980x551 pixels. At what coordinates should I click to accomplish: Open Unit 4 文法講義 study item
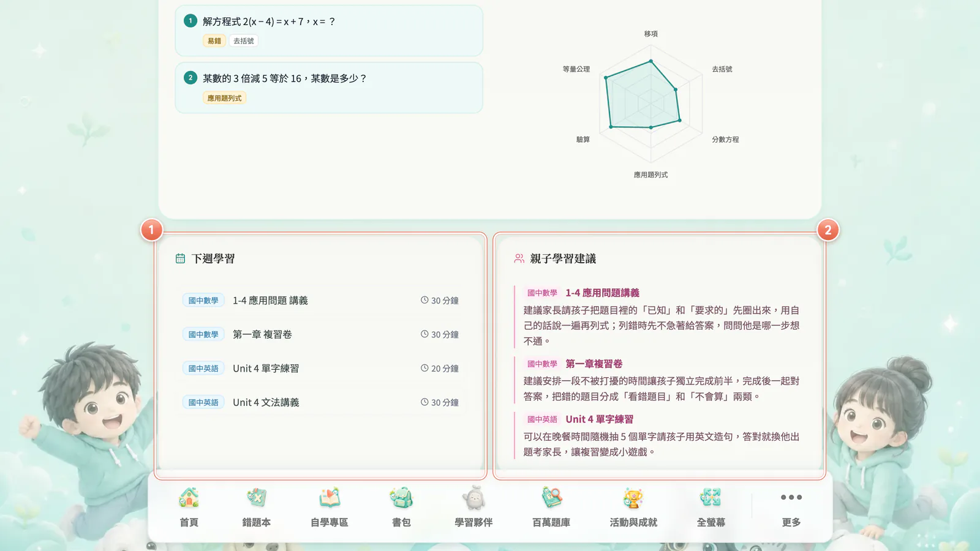[320, 402]
